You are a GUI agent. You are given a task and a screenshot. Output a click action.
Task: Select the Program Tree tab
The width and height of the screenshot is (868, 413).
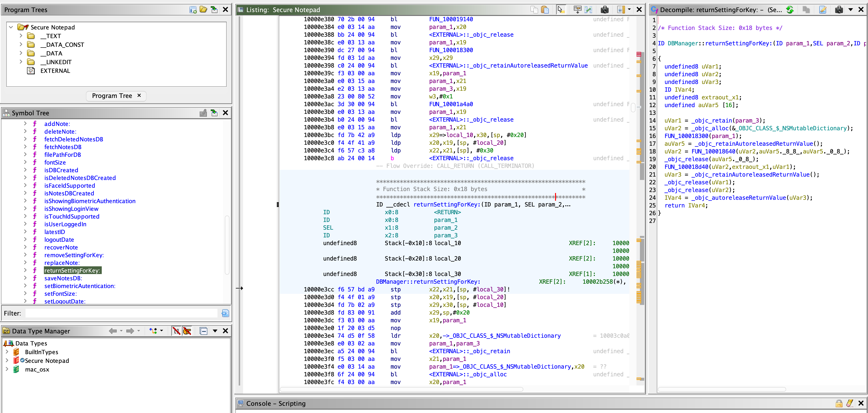click(112, 96)
